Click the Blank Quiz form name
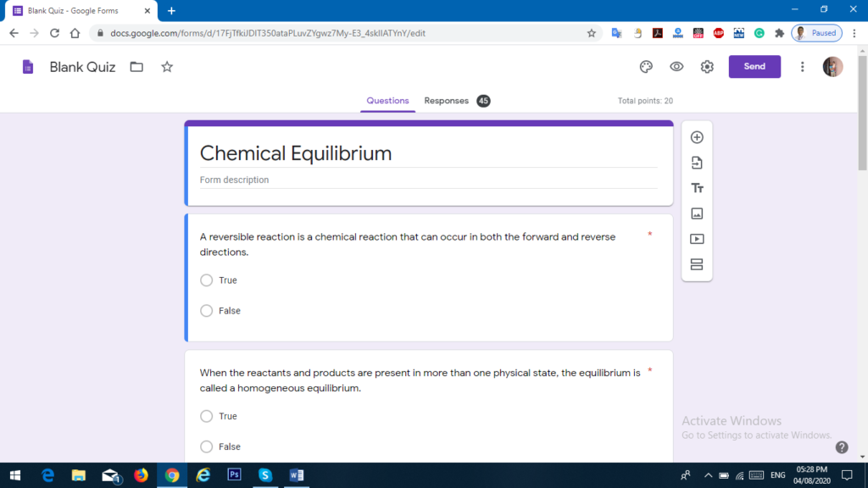The image size is (868, 488). coord(82,67)
